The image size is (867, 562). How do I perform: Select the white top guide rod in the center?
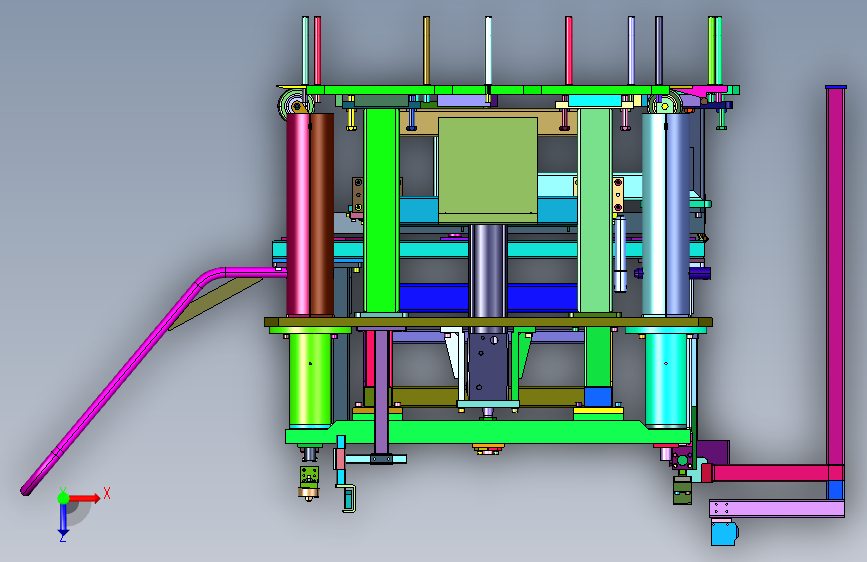click(x=488, y=50)
